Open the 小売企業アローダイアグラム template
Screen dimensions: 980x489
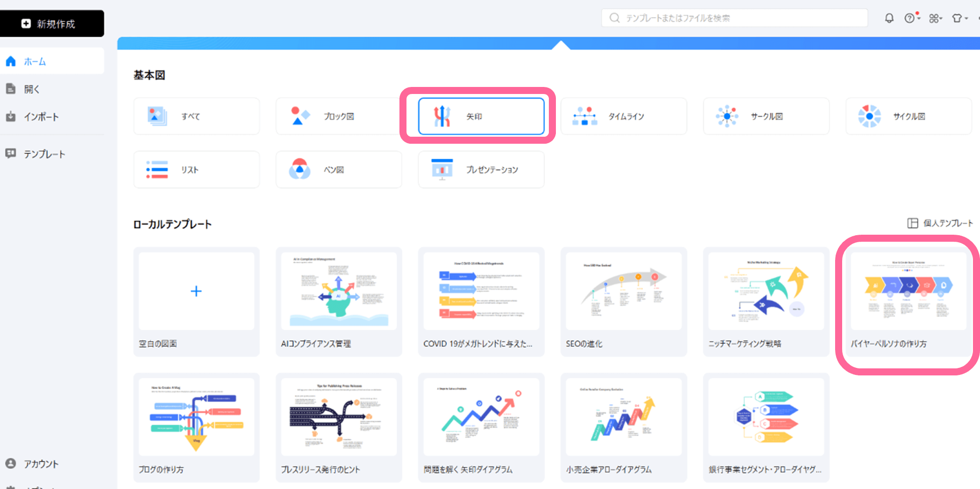pyautogui.click(x=623, y=427)
